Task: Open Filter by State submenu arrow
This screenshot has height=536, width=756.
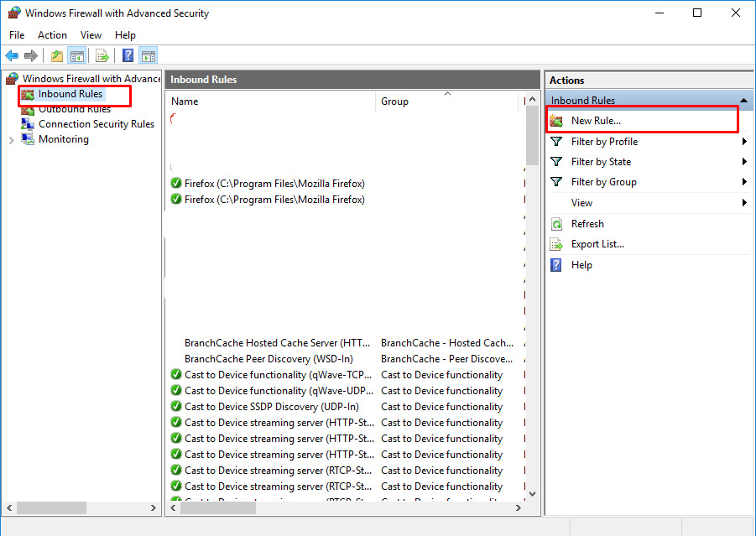Action: tap(744, 162)
